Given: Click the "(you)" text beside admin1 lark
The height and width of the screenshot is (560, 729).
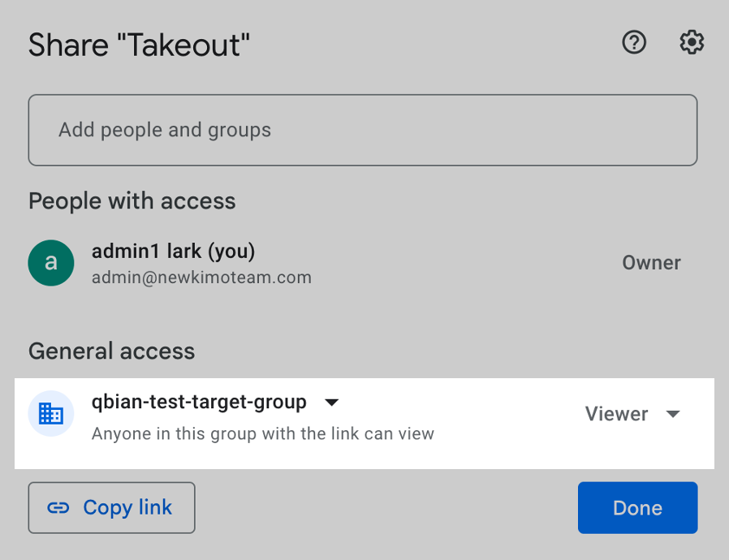Looking at the screenshot, I should pyautogui.click(x=231, y=252).
